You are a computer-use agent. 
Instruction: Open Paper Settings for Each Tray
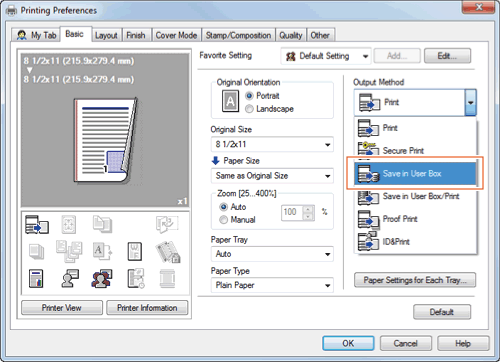click(415, 280)
